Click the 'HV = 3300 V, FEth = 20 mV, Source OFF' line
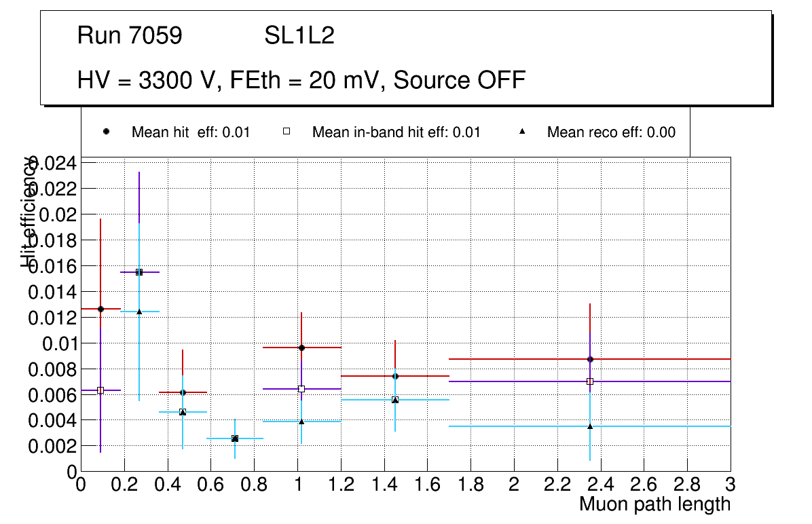Screen dimensions: 812x524 (x=301, y=80)
